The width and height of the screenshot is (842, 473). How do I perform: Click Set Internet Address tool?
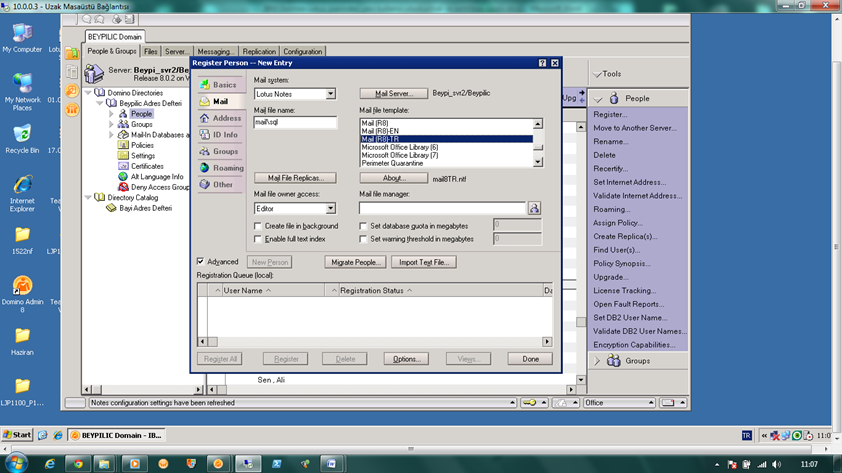pyautogui.click(x=629, y=182)
